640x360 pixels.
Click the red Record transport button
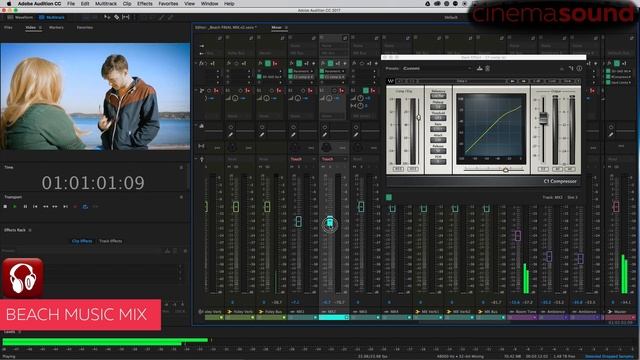[75, 207]
